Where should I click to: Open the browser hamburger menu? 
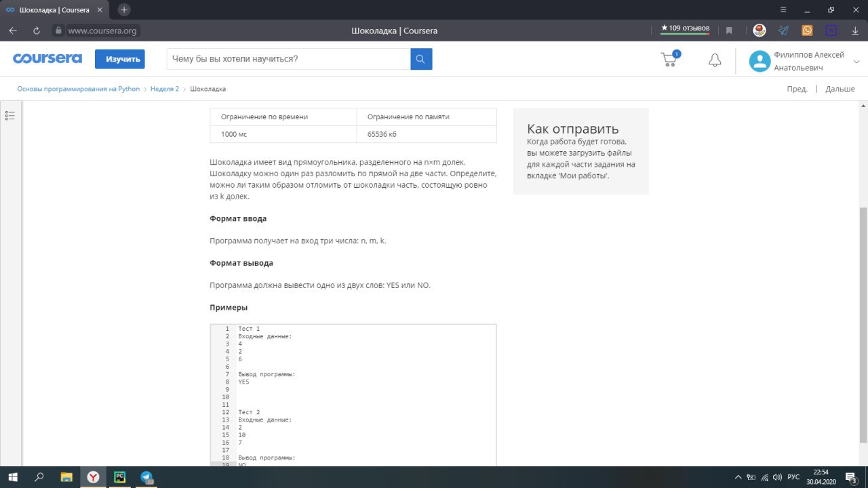pos(783,9)
